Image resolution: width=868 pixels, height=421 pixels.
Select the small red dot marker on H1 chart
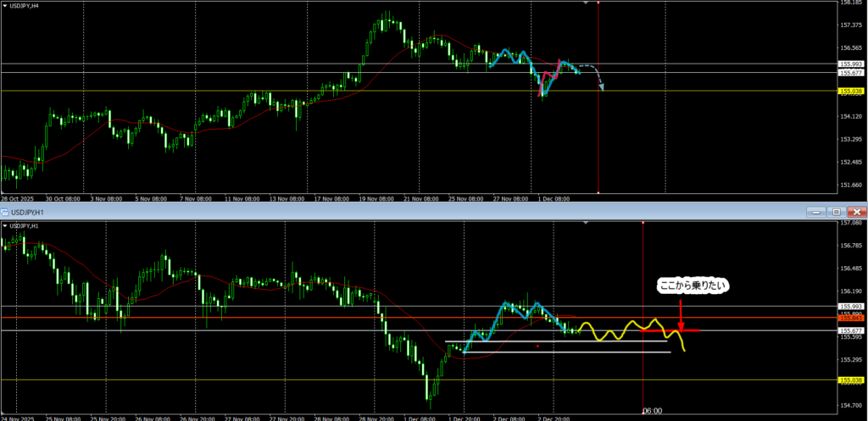pyautogui.click(x=537, y=346)
